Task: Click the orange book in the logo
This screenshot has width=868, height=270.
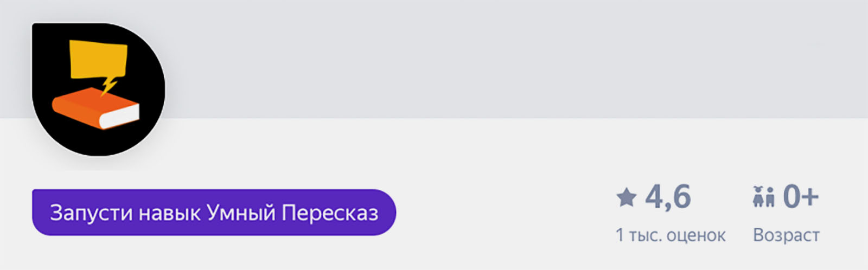Action: click(81, 106)
